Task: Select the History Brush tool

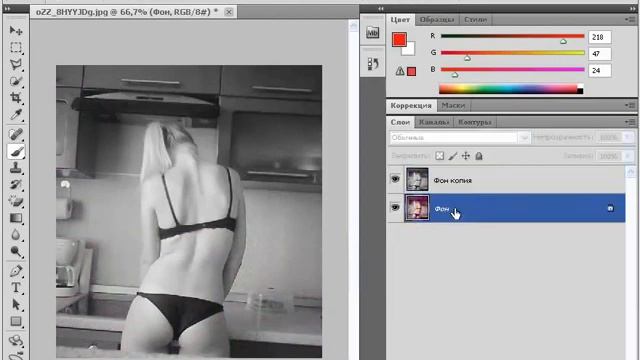Action: coord(16,184)
